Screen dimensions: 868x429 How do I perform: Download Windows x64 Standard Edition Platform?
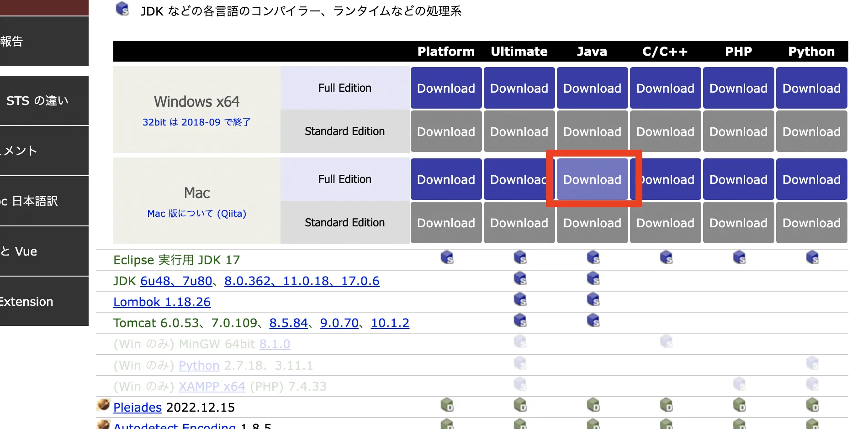pos(446,131)
